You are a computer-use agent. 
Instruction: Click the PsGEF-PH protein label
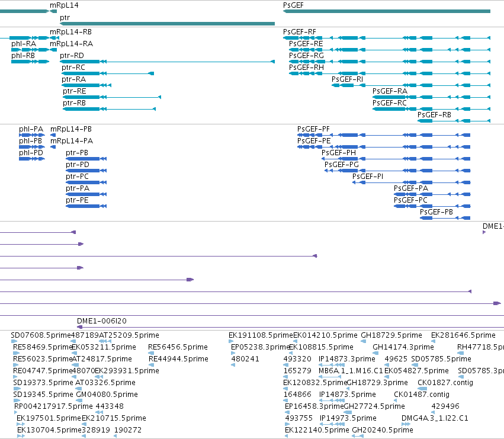[x=339, y=153]
